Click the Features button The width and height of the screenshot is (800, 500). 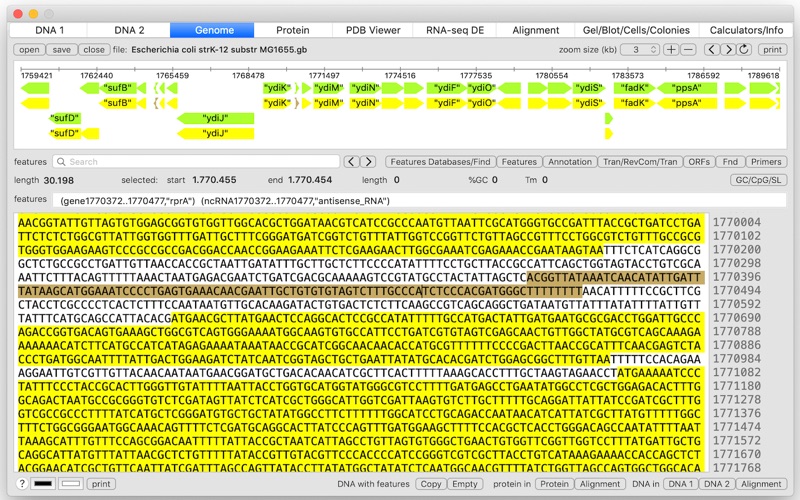pyautogui.click(x=519, y=162)
